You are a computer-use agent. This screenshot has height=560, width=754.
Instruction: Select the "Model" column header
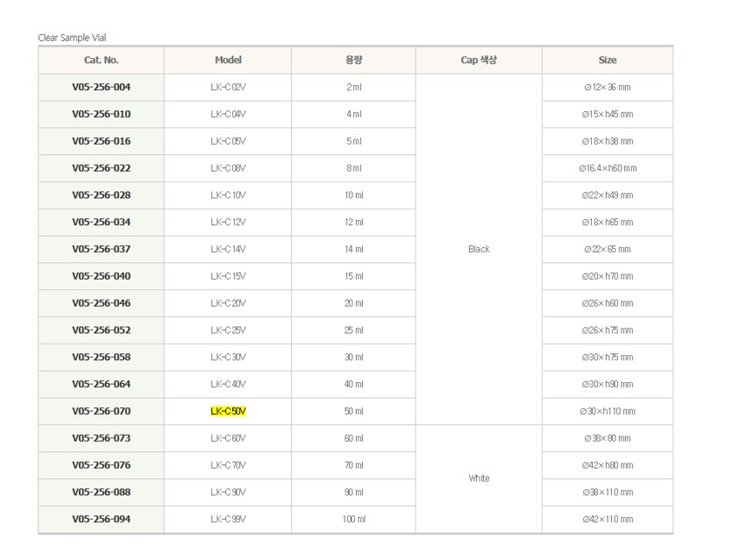[228, 60]
